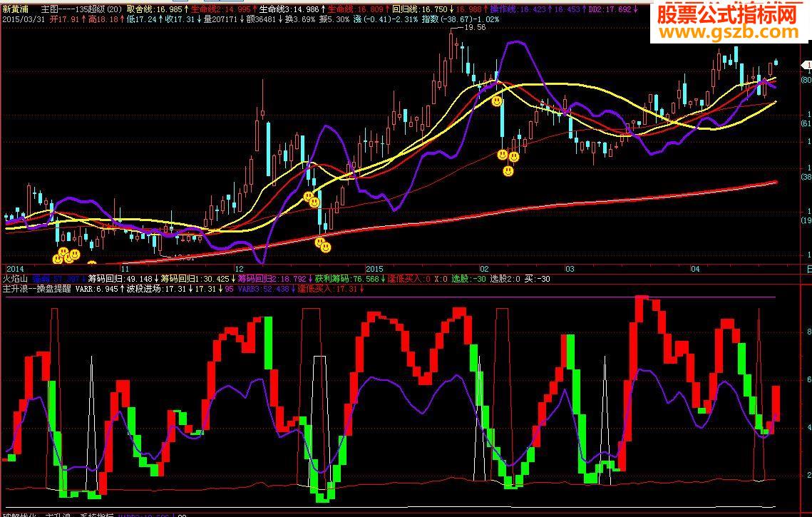Select the 主图----135超级(20) indicator title
The width and height of the screenshot is (812, 517).
pyautogui.click(x=82, y=9)
